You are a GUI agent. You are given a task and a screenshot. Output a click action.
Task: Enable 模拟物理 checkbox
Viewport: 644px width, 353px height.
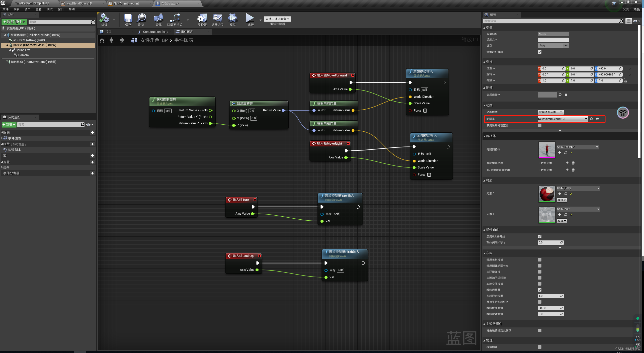click(540, 347)
